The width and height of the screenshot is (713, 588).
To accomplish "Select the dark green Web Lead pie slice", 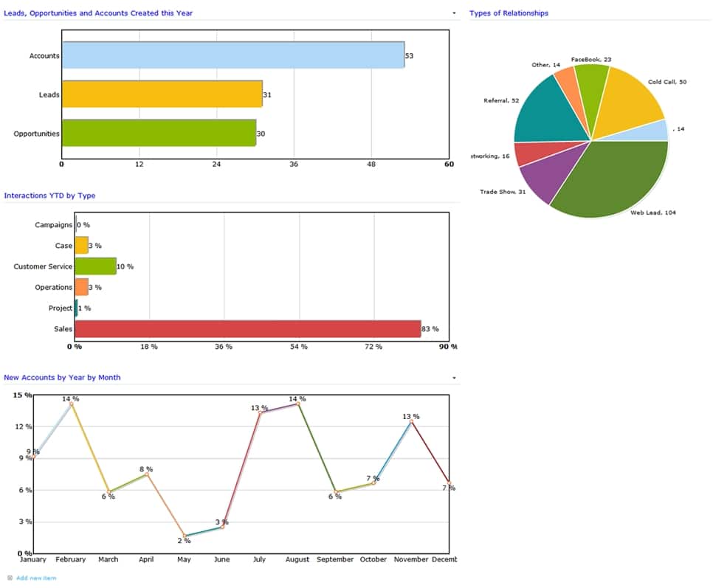I will pos(613,181).
